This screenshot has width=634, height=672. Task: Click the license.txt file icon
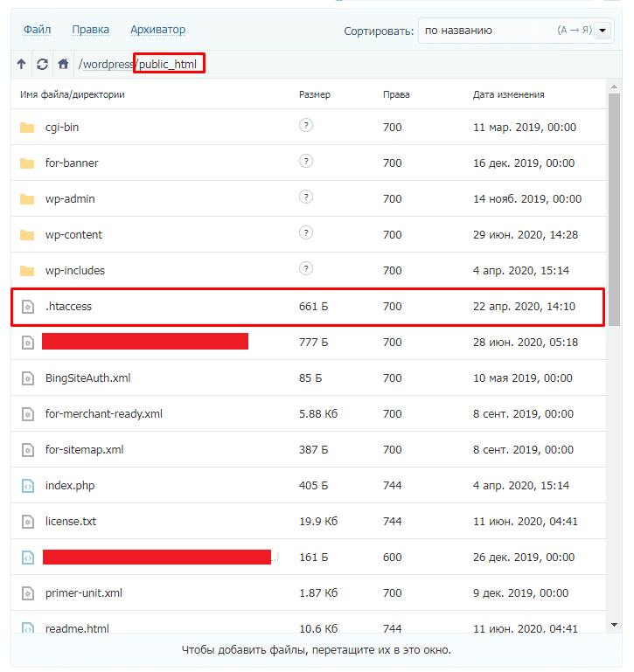click(x=28, y=522)
